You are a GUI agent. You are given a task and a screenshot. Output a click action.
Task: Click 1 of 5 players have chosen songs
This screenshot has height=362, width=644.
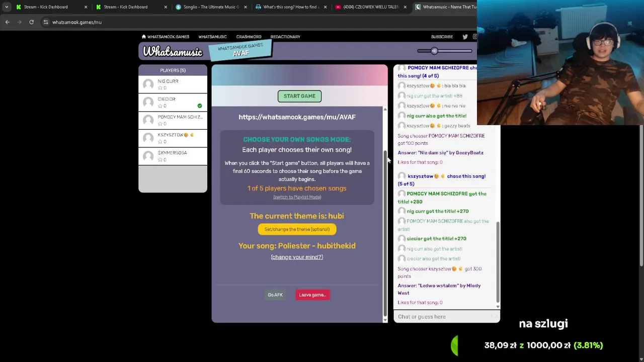[297, 189]
